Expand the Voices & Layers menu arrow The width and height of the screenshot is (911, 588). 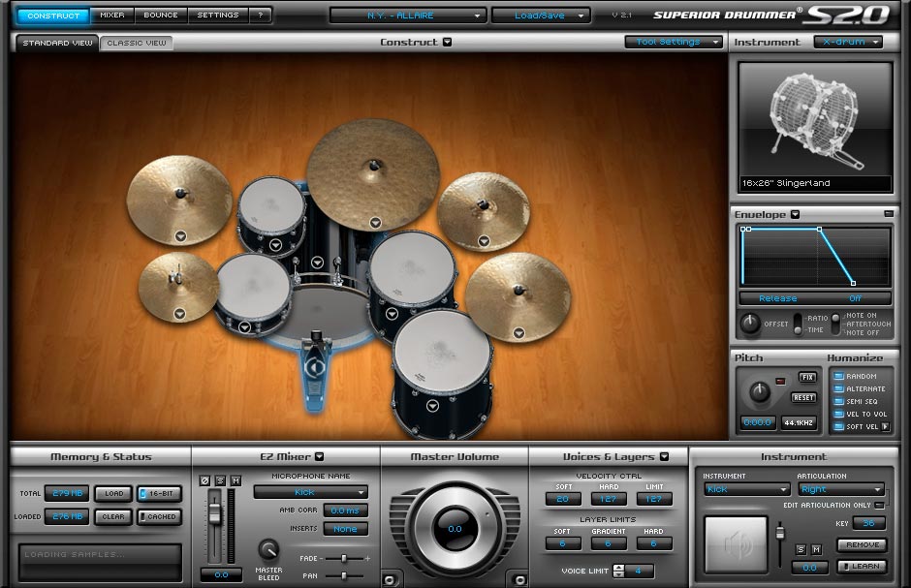[x=664, y=457]
